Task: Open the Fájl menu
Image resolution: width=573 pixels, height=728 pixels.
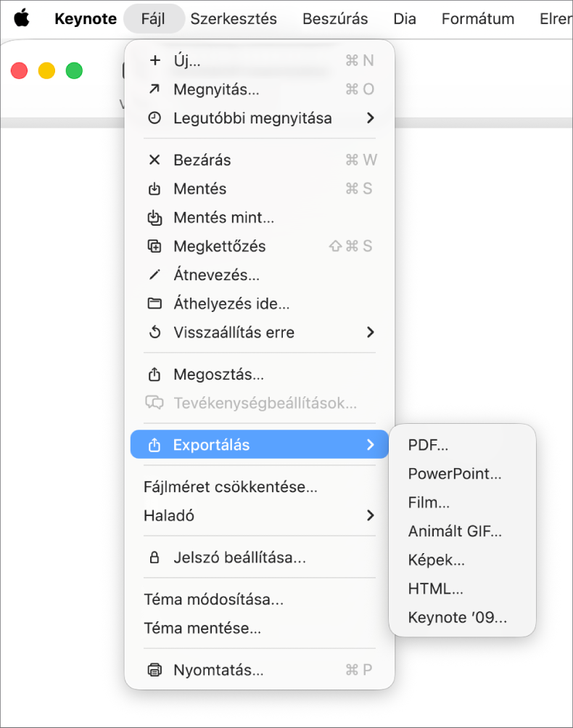Action: pos(153,19)
